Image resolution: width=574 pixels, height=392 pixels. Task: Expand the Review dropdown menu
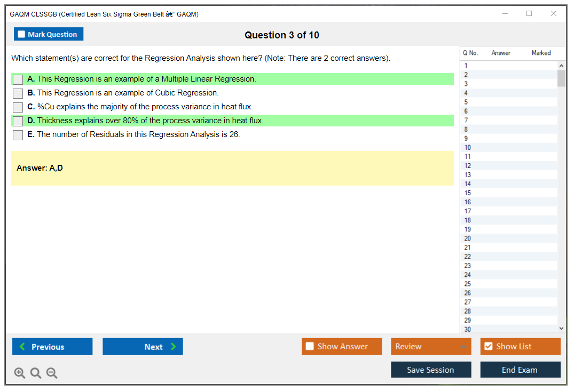pyautogui.click(x=462, y=347)
